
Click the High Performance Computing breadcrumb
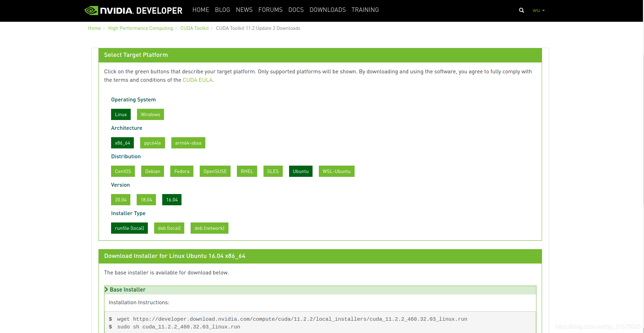click(141, 28)
